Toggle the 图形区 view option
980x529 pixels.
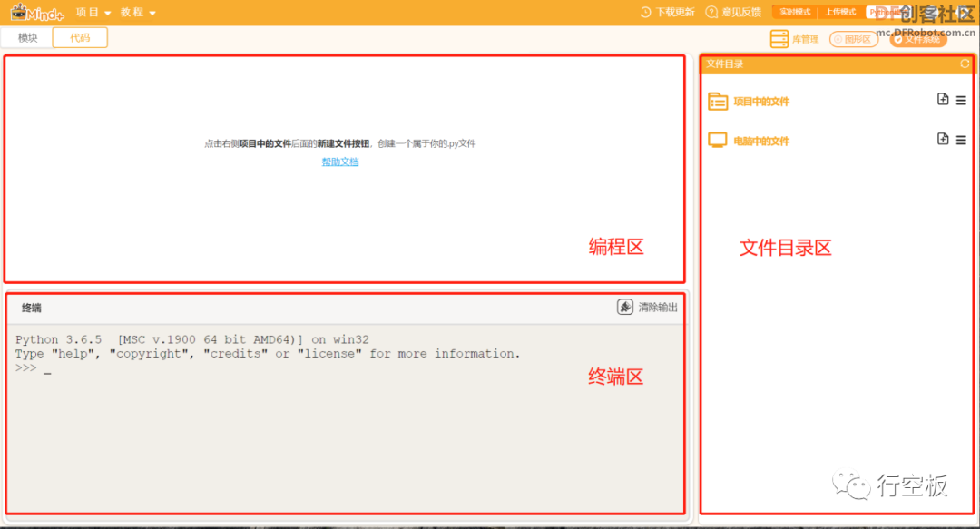[854, 39]
